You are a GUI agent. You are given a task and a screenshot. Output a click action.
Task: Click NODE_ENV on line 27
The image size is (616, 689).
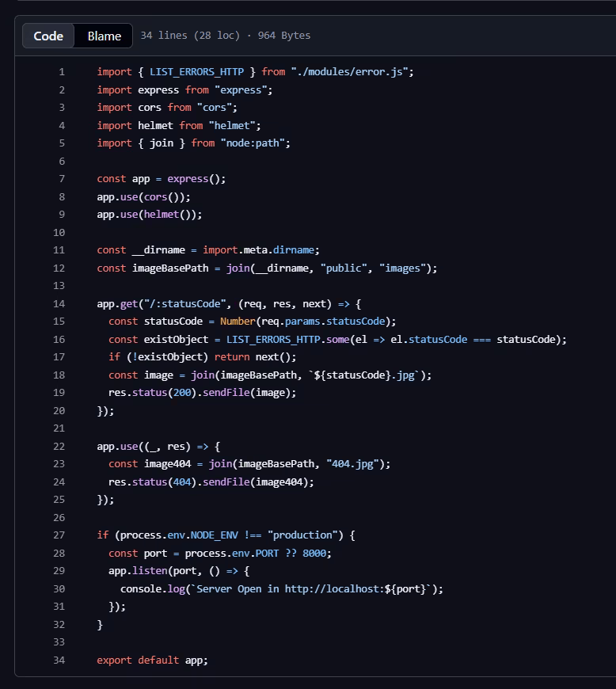click(x=215, y=535)
